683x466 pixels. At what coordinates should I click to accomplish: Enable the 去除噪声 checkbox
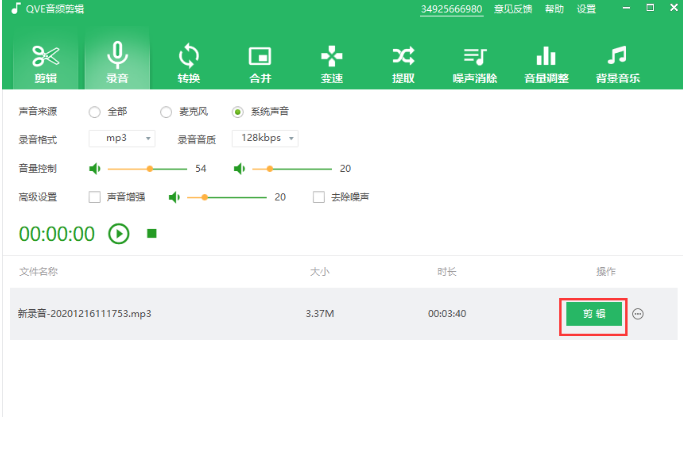(x=319, y=197)
